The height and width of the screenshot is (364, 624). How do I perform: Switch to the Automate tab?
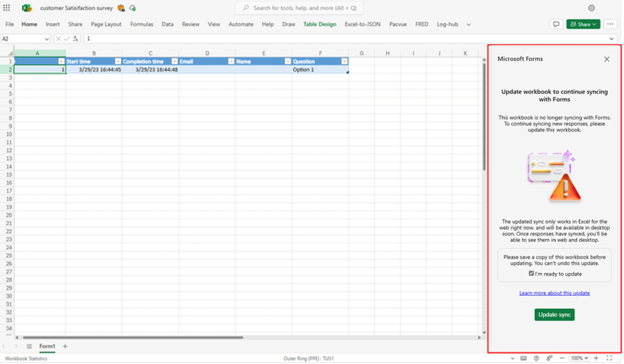pos(241,24)
